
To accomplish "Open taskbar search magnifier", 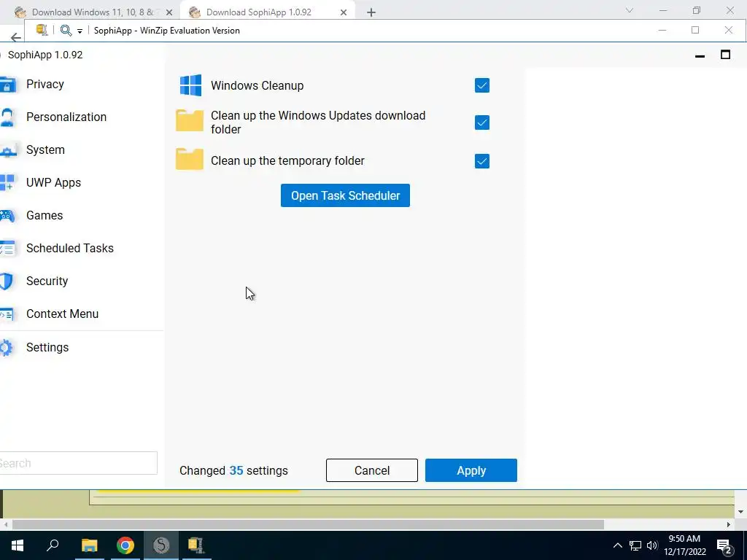I will pos(53,545).
